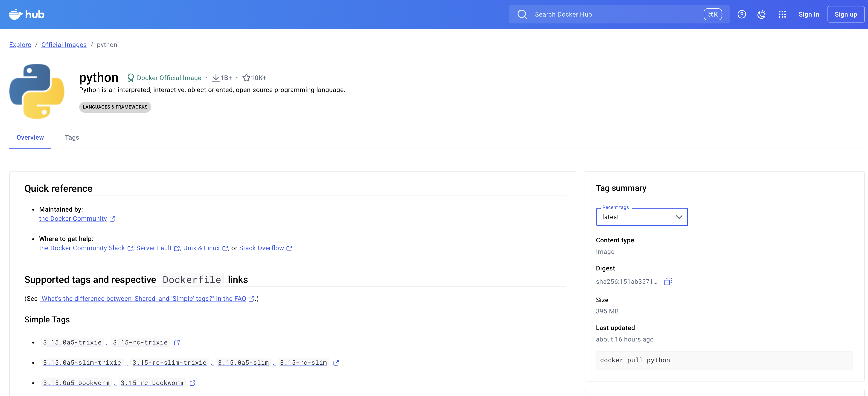Click the 395 MB size value

coord(607,311)
